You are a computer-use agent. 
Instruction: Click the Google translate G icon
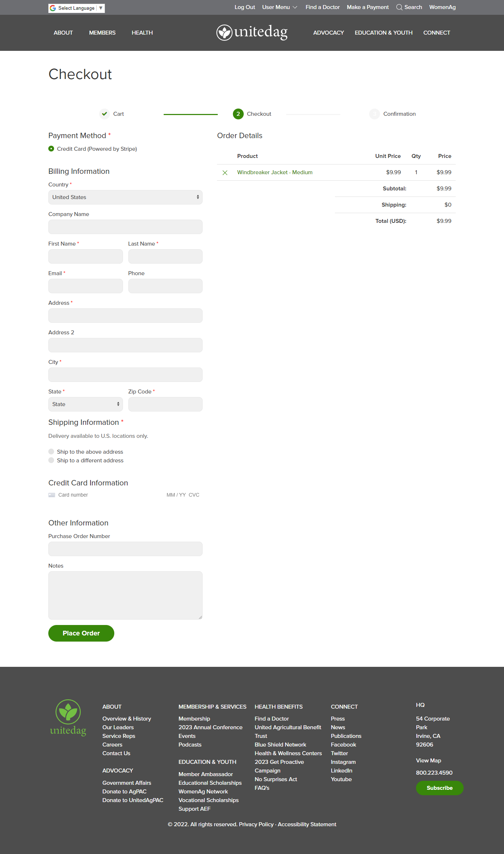coord(53,8)
